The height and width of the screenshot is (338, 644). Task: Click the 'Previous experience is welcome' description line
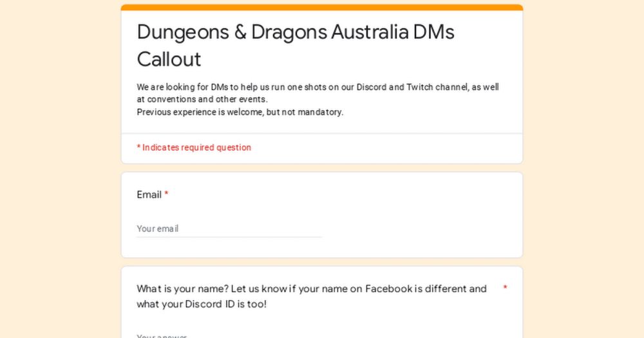(x=240, y=112)
